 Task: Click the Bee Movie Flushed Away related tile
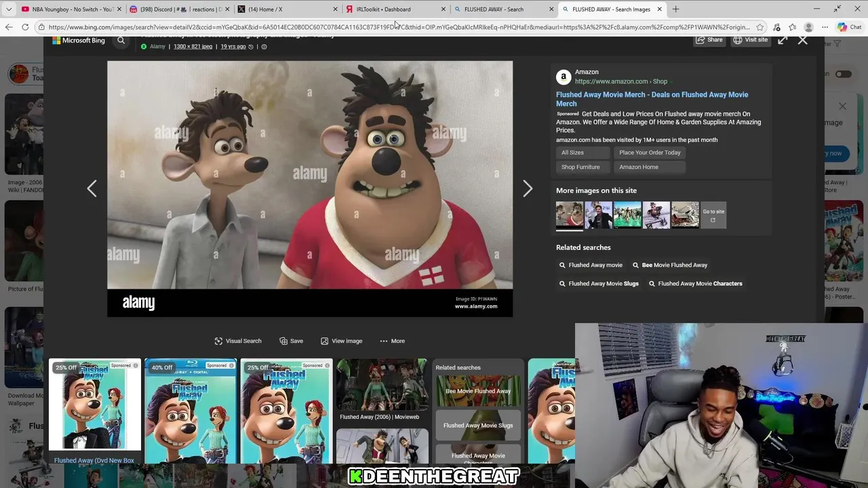pos(478,391)
